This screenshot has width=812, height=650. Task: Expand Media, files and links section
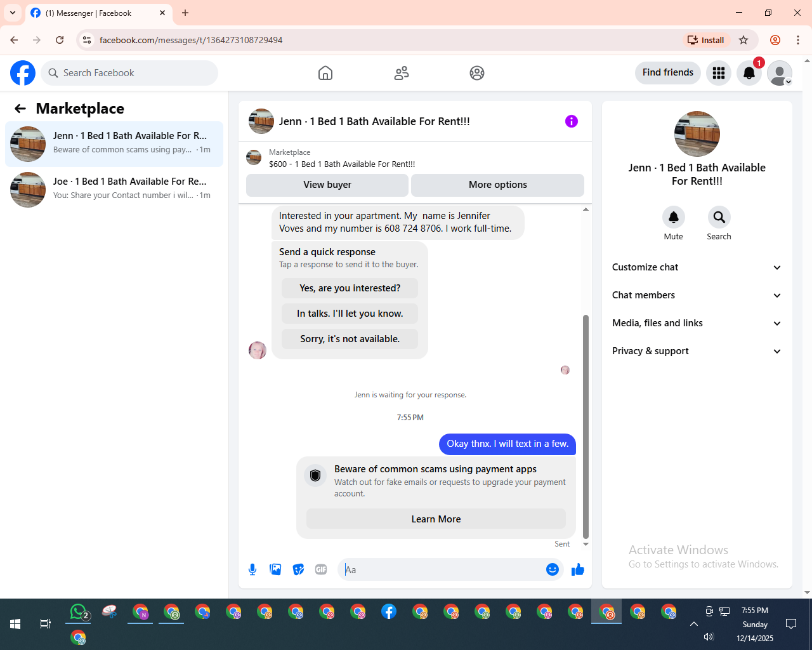(697, 323)
